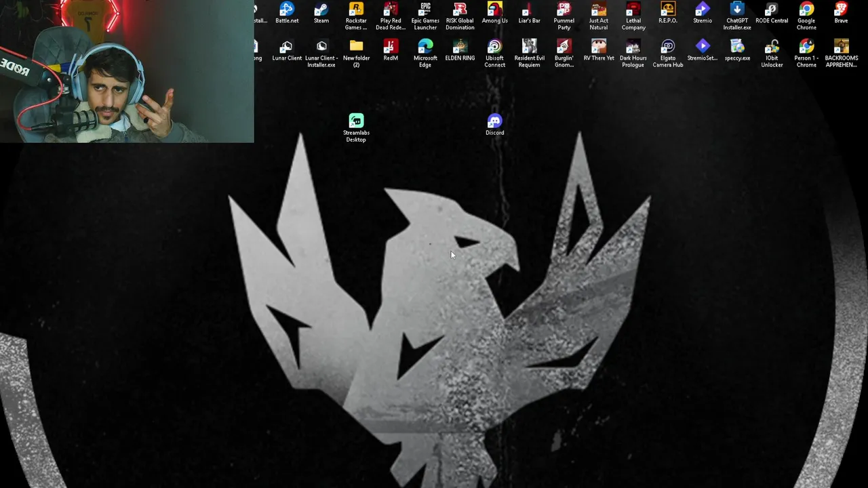The height and width of the screenshot is (488, 868).
Task: Select the R.E.P.O. game icon
Action: (x=668, y=13)
